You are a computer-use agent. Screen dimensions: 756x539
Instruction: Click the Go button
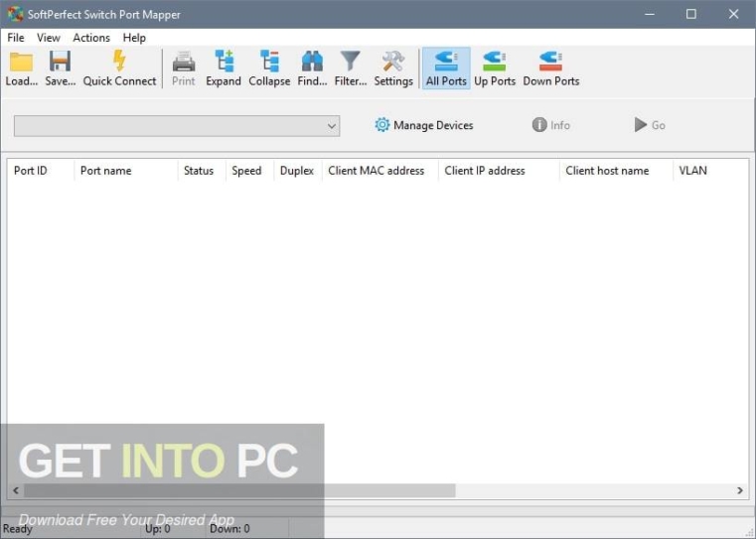point(650,125)
